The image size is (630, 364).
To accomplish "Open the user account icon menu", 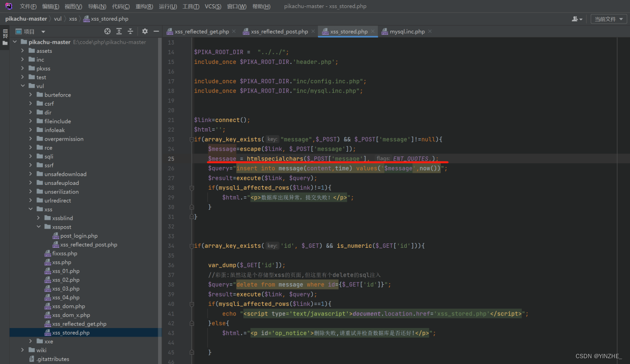I will [577, 19].
